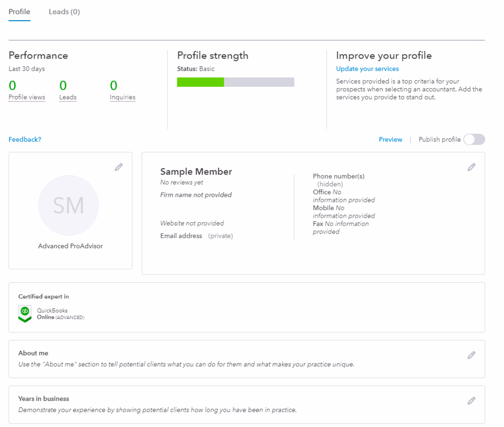Click the 'Certified expert in' heading
This screenshot has width=504, height=427.
[x=43, y=297]
